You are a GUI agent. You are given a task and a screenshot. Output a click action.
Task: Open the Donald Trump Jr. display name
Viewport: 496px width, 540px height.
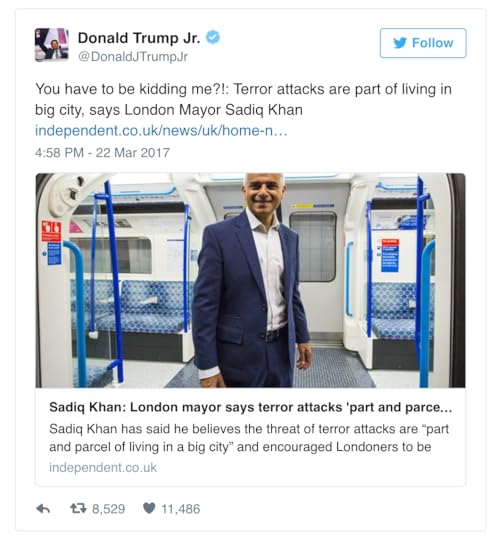pos(139,38)
